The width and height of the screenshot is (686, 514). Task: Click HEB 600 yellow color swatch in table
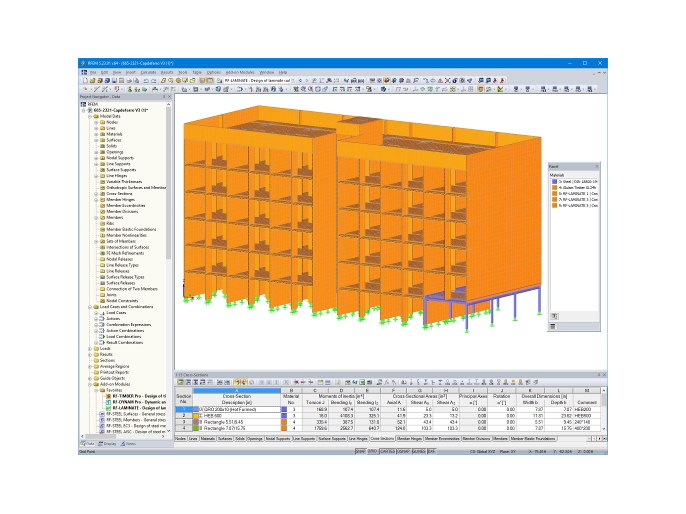click(196, 416)
